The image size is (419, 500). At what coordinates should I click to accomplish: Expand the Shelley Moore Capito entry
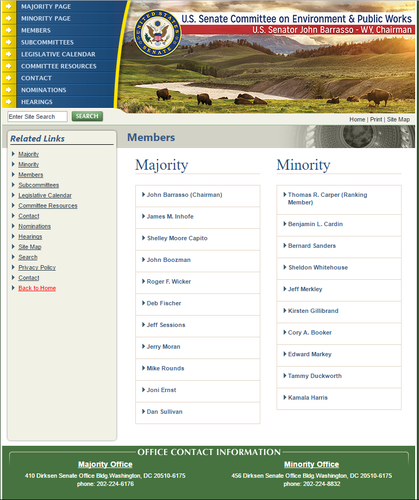(198, 239)
